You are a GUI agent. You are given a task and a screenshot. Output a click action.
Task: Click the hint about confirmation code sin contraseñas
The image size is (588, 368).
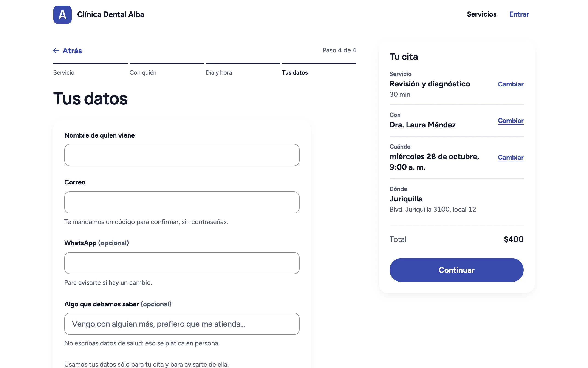[146, 222]
